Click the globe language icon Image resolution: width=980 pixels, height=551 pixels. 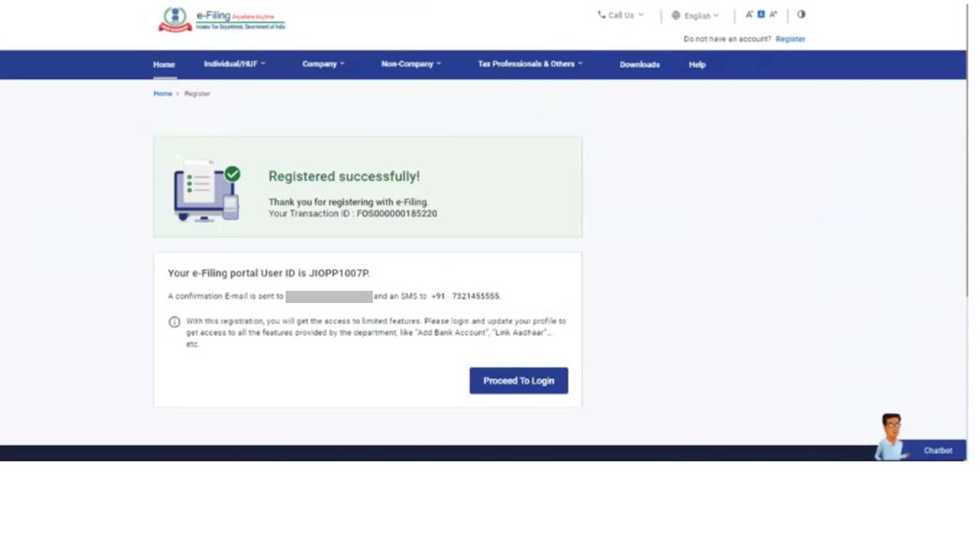point(676,15)
